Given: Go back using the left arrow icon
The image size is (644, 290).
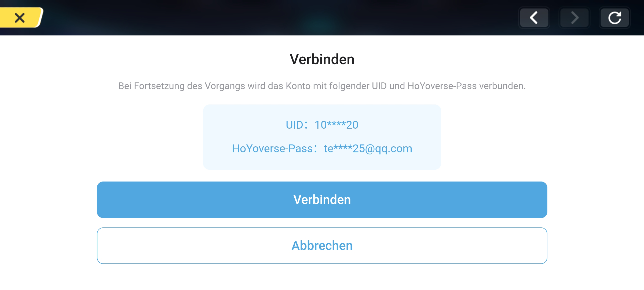Looking at the screenshot, I should 534,18.
